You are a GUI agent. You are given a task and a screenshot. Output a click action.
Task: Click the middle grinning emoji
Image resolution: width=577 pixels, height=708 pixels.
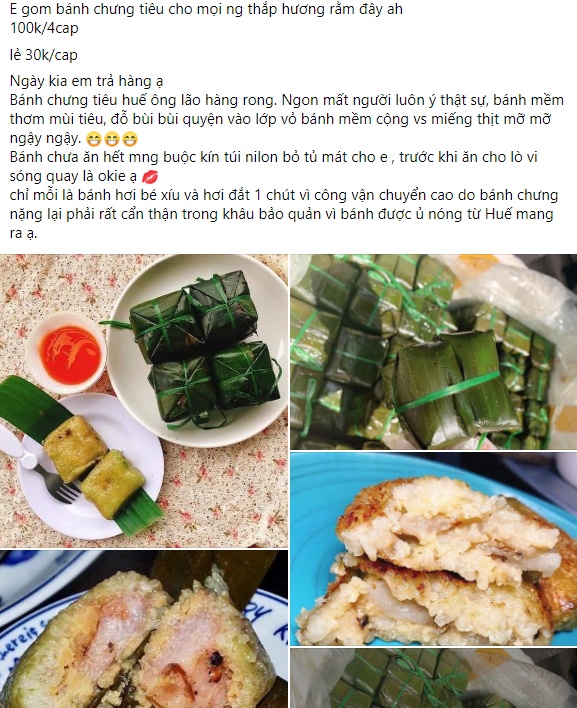112,139
